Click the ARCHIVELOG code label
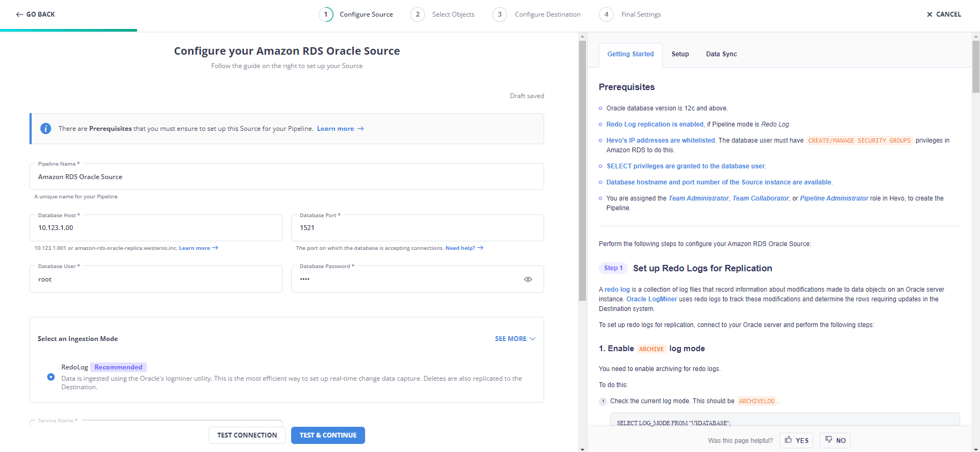This screenshot has width=980, height=452. [x=756, y=401]
